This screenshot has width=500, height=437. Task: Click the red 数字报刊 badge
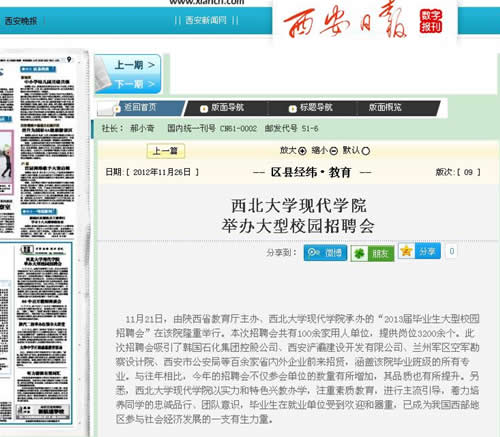click(x=431, y=21)
